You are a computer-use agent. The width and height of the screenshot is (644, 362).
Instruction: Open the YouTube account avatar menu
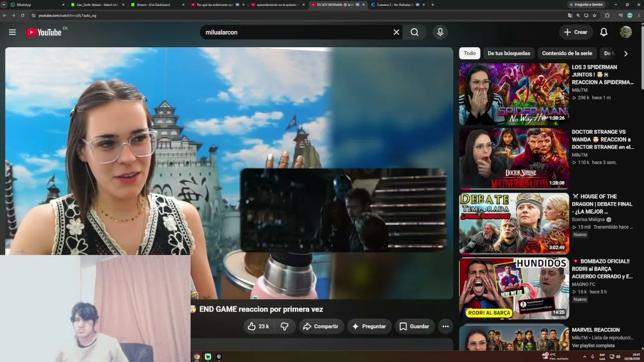coord(626,32)
